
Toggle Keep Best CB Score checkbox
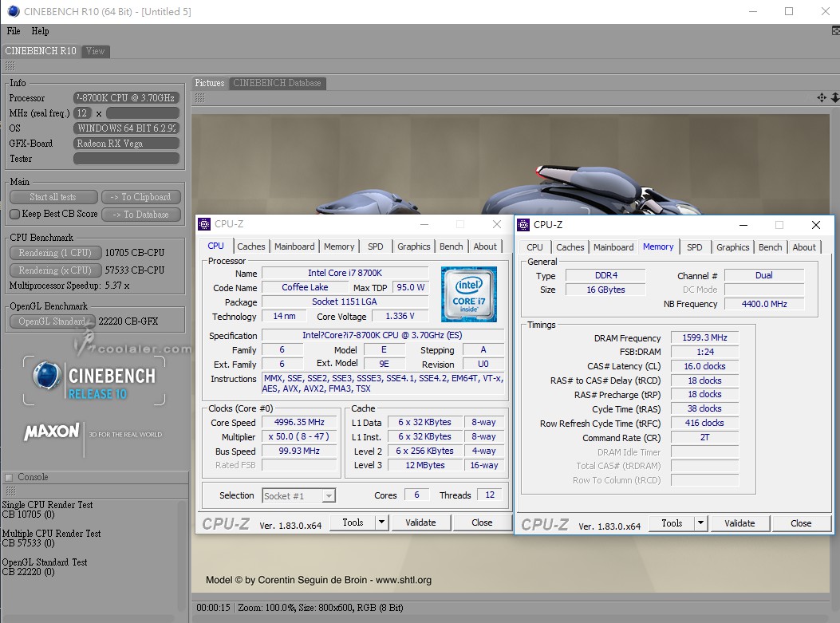15,215
